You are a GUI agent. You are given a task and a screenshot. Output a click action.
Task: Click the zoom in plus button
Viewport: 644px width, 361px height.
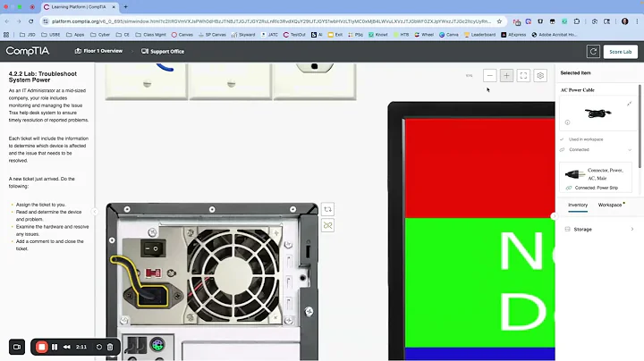click(x=506, y=75)
